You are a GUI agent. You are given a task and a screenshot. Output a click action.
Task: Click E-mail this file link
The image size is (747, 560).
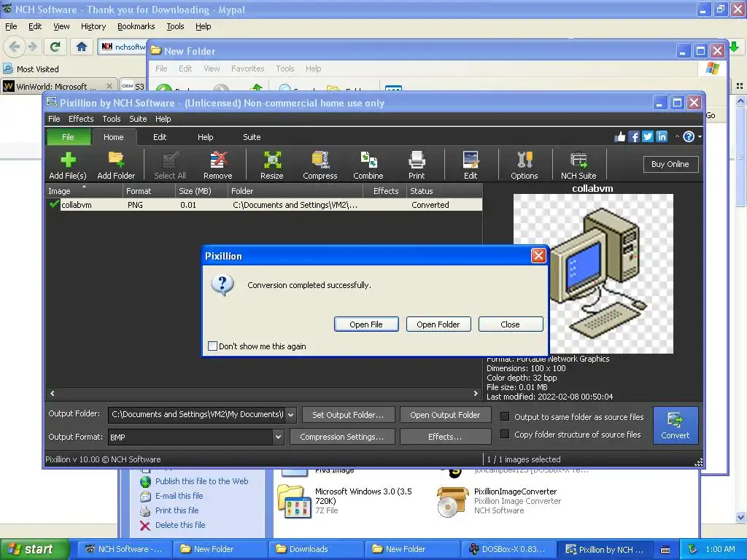click(179, 496)
